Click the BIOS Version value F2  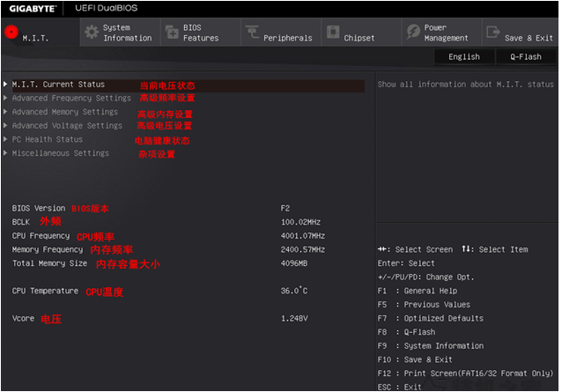pyautogui.click(x=285, y=208)
